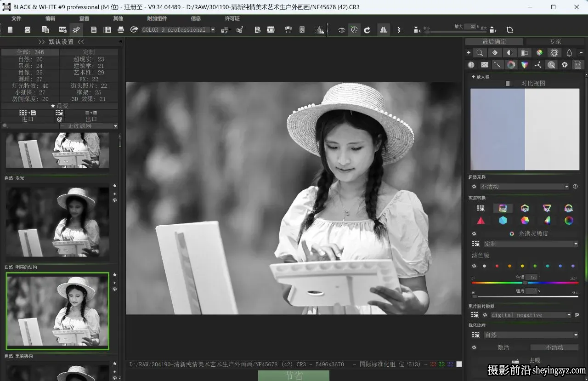
Task: Expand the 超级采样 不活动 dropdown
Action: pos(525,187)
